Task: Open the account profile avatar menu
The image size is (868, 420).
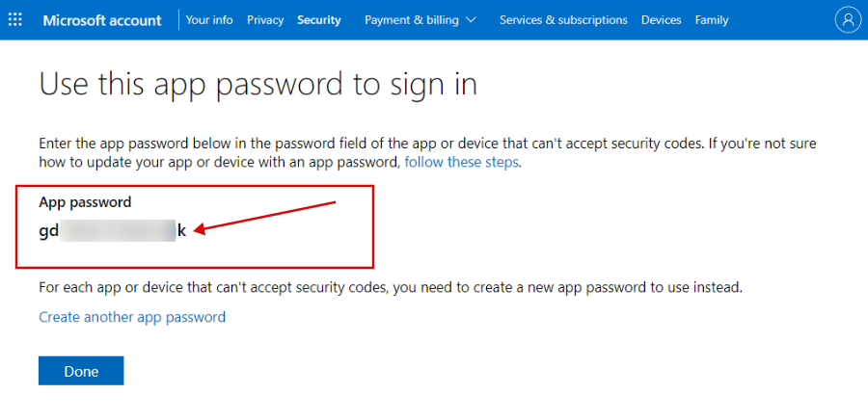Action: (x=848, y=20)
